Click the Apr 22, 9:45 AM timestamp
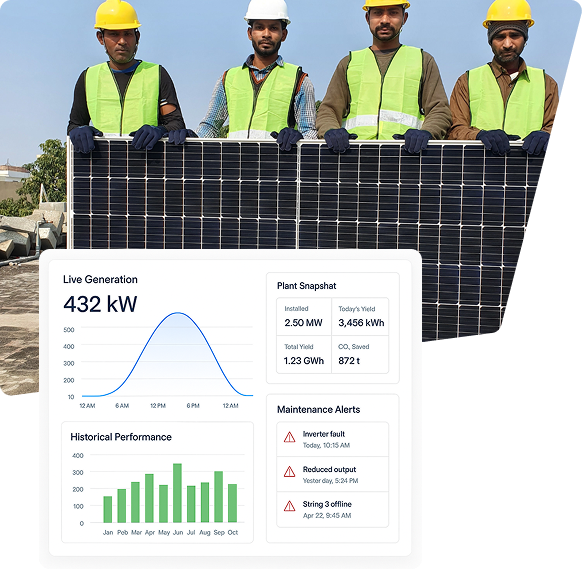The width and height of the screenshot is (585, 569). [327, 515]
